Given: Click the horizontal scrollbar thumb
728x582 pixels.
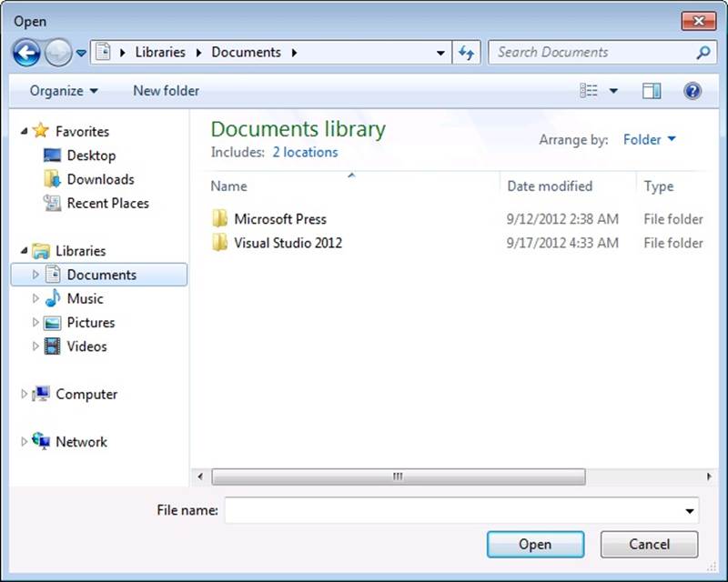Looking at the screenshot, I should [399, 477].
